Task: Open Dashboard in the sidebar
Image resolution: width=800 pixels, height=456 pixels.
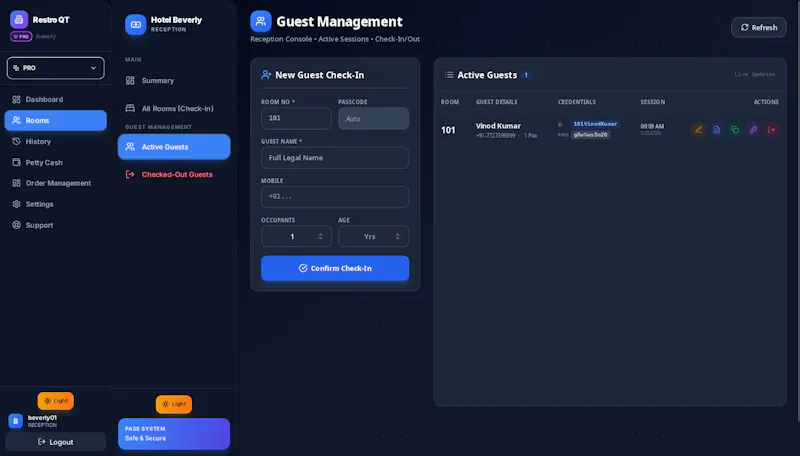Action: point(56,99)
